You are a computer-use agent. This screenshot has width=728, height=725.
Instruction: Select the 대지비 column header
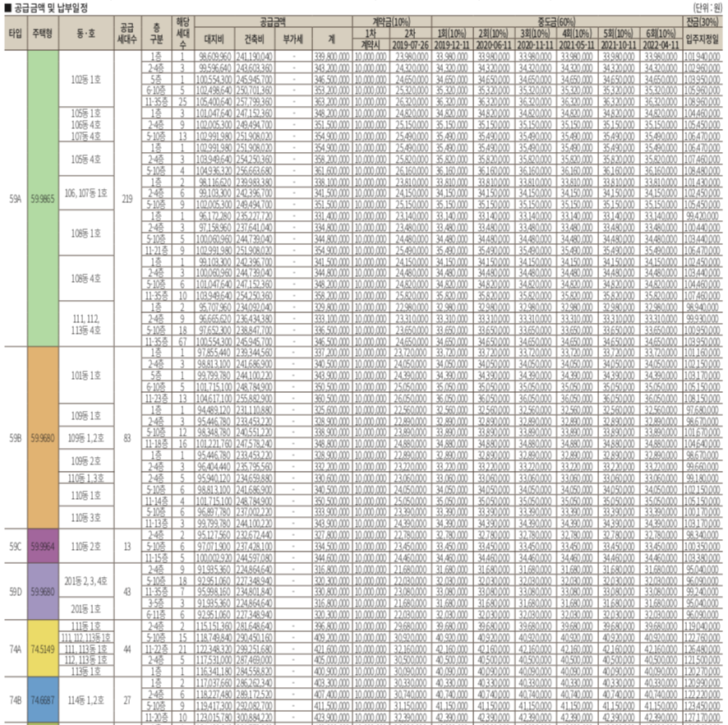pyautogui.click(x=214, y=39)
